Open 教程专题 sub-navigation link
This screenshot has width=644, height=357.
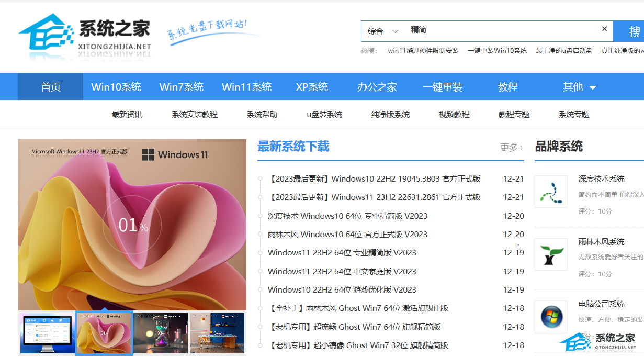[x=514, y=114]
